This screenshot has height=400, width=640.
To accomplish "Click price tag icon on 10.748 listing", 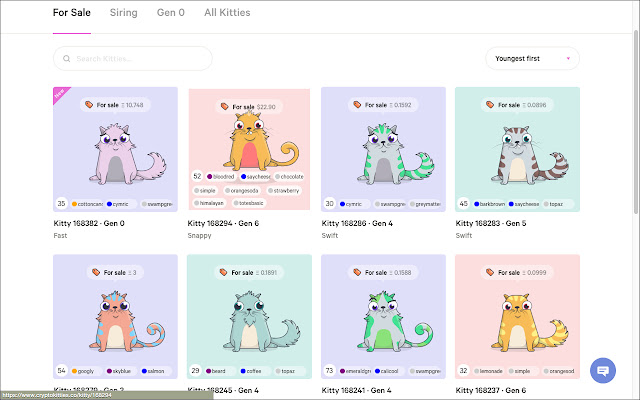I will 89,105.
